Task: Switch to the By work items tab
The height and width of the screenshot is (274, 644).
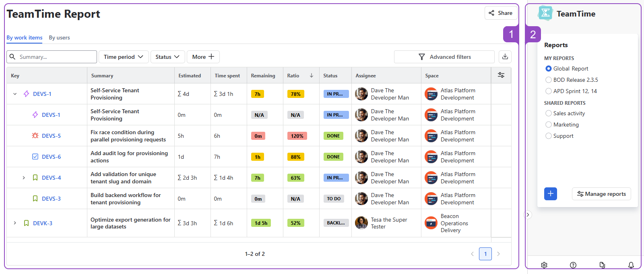Action: 25,37
